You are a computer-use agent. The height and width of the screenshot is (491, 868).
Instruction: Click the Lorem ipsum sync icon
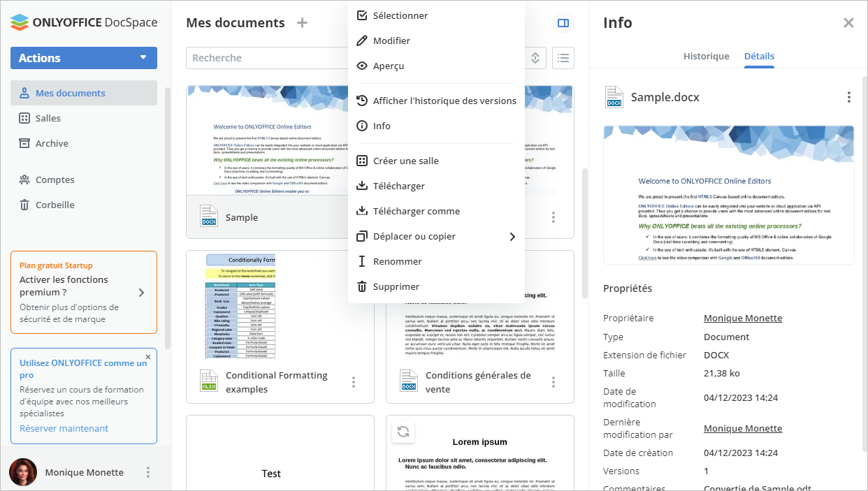tap(403, 432)
